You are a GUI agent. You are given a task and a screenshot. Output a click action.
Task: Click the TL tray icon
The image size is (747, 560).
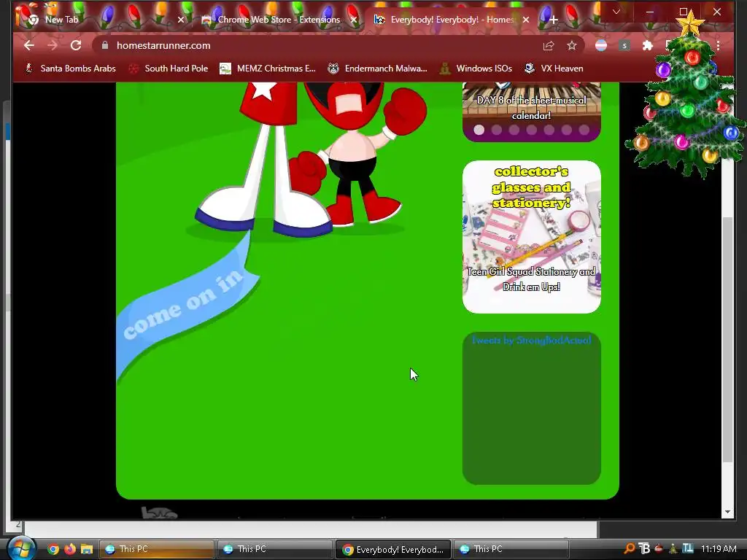pyautogui.click(x=687, y=548)
